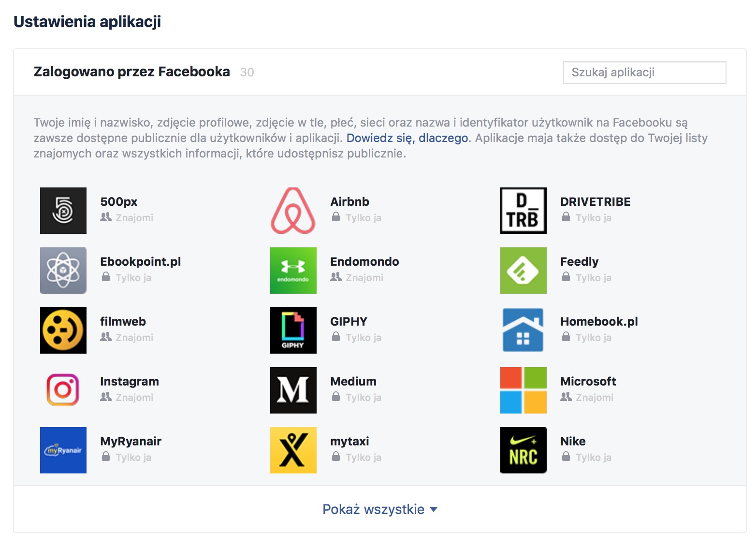Click the Medium M logo icon

[293, 390]
